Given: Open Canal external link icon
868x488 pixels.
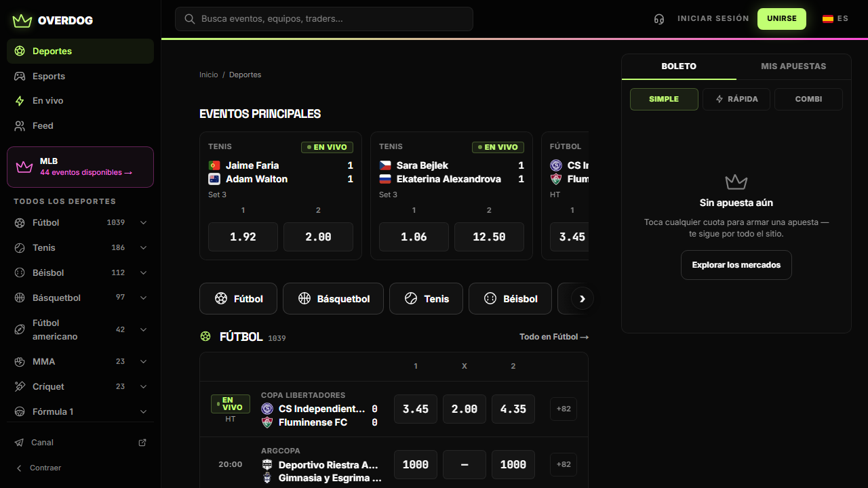Looking at the screenshot, I should pos(142,443).
